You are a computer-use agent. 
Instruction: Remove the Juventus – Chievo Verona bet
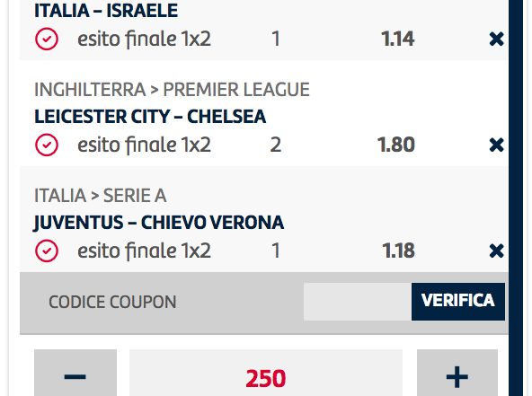496,251
